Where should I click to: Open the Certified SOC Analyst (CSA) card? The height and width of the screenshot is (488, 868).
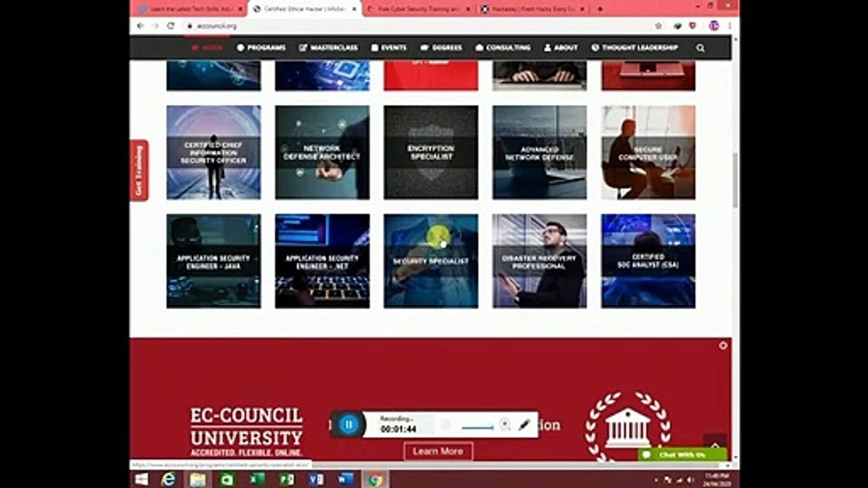(648, 261)
